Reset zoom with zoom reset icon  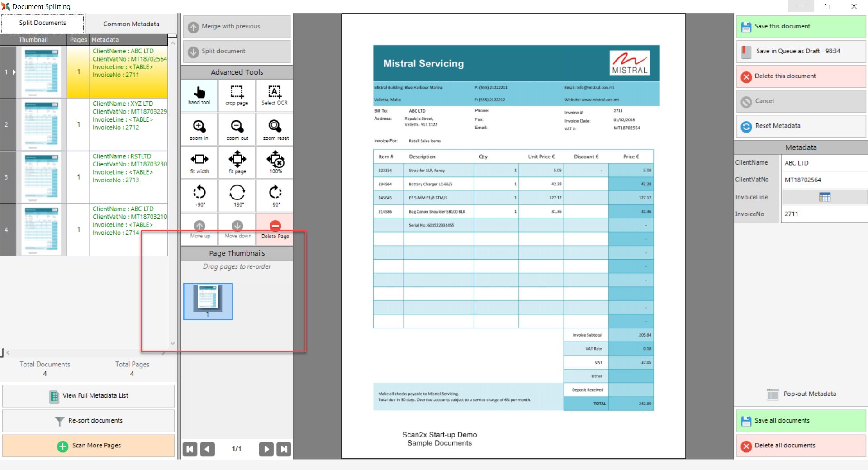point(275,129)
